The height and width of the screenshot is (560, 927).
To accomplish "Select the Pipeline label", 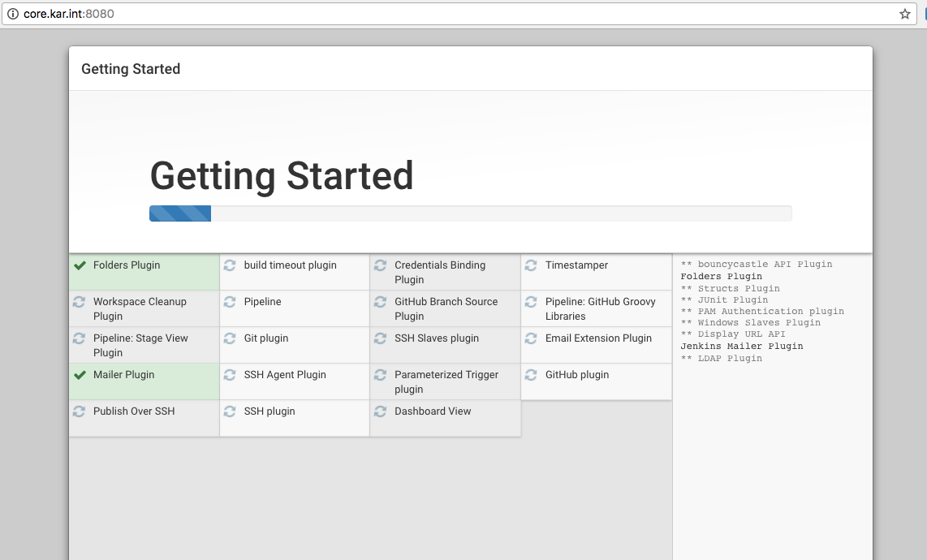I will pyautogui.click(x=262, y=302).
